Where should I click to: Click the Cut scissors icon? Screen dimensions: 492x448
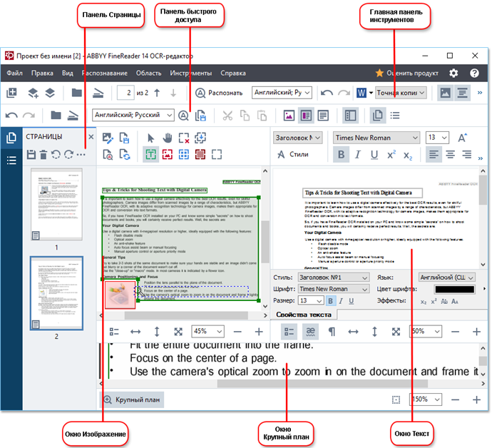tap(227, 116)
